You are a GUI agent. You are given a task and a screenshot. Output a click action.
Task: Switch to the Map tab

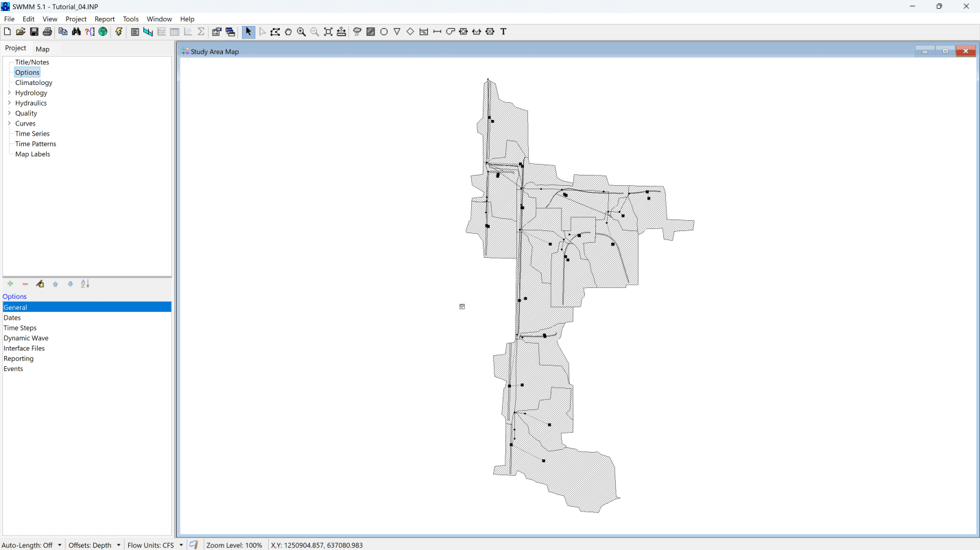[43, 49]
